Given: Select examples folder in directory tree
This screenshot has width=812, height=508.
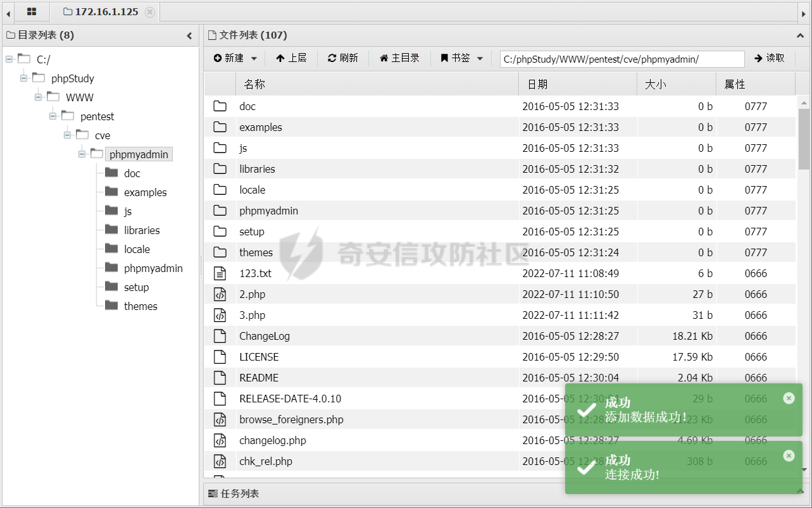Looking at the screenshot, I should click(x=146, y=192).
